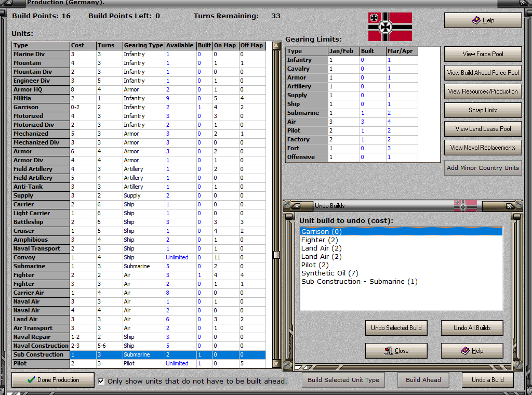
Task: Click the On Map column header
Action: 225,45
